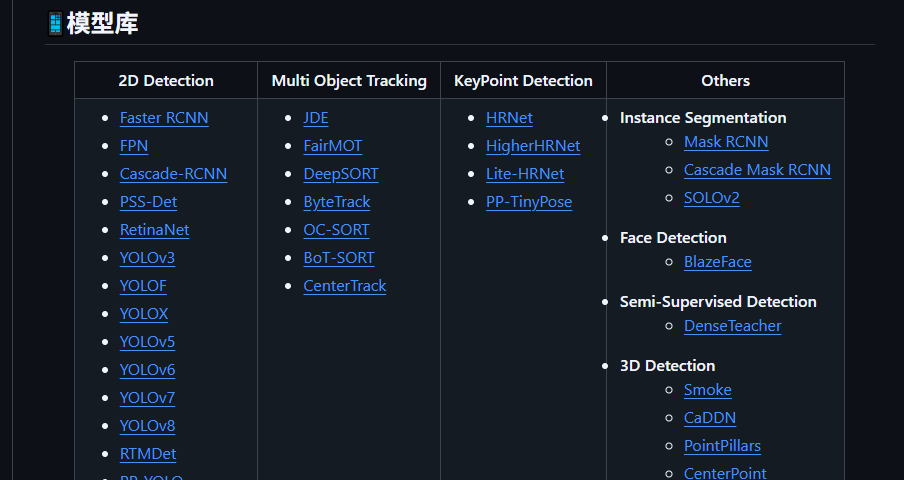The height and width of the screenshot is (480, 904).
Task: Open the HigherHRNet link
Action: pyautogui.click(x=533, y=146)
